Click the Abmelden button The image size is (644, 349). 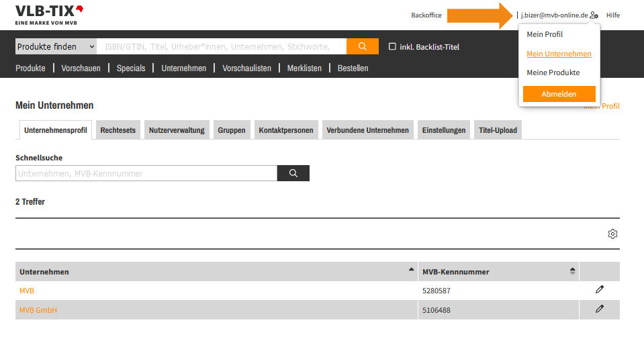point(559,93)
